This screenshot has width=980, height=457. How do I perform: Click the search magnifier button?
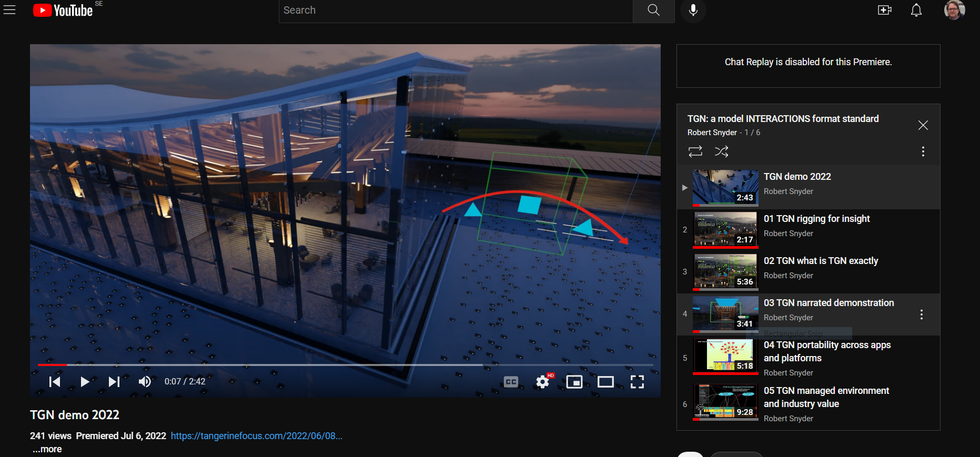(653, 11)
